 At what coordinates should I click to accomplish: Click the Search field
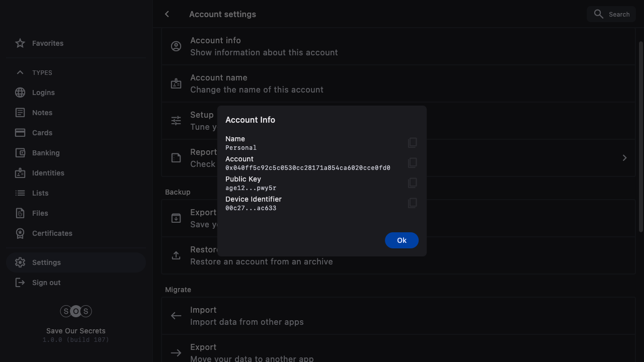point(611,14)
